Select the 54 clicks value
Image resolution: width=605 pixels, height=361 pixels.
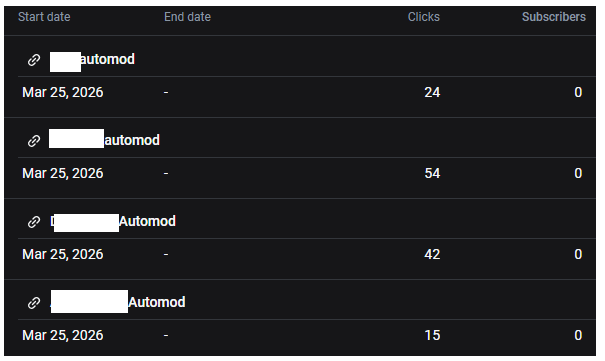432,173
